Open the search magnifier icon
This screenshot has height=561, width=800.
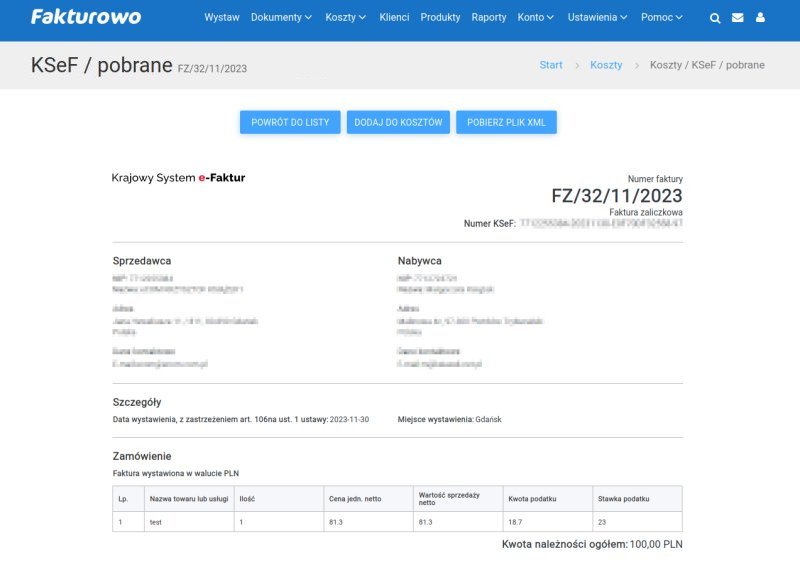715,18
